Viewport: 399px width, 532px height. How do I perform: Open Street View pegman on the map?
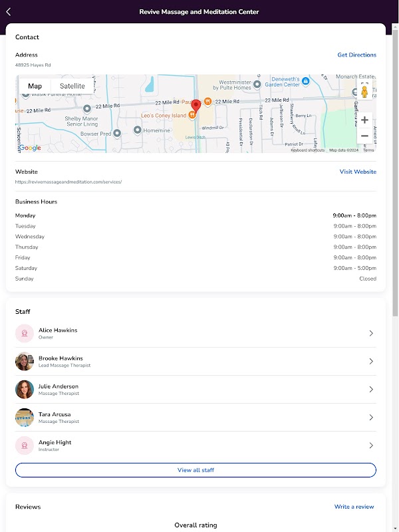364,92
